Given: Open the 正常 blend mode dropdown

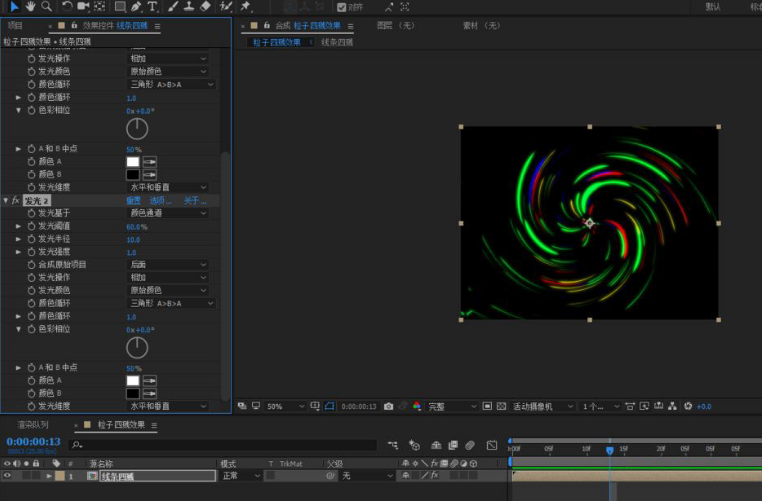Looking at the screenshot, I should [241, 476].
